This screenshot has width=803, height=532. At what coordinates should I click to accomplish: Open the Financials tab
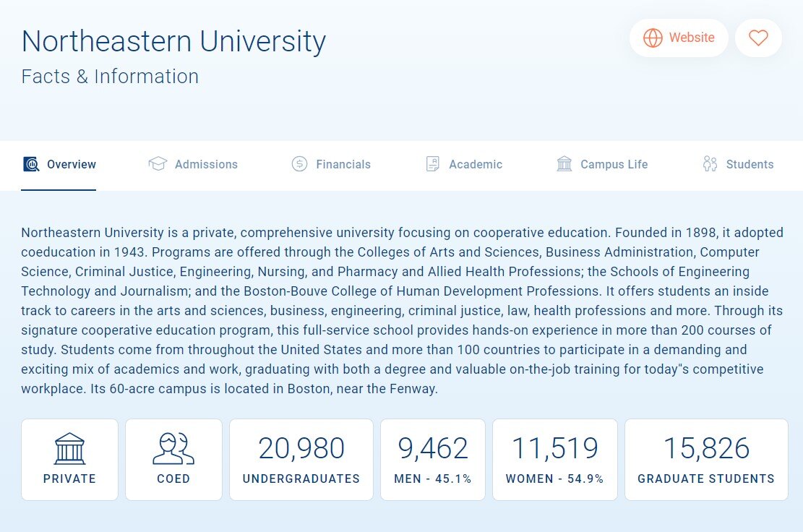(x=343, y=165)
